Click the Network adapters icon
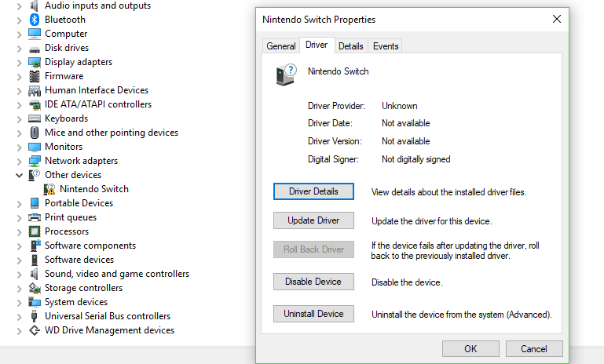This screenshot has height=364, width=604. (x=35, y=161)
